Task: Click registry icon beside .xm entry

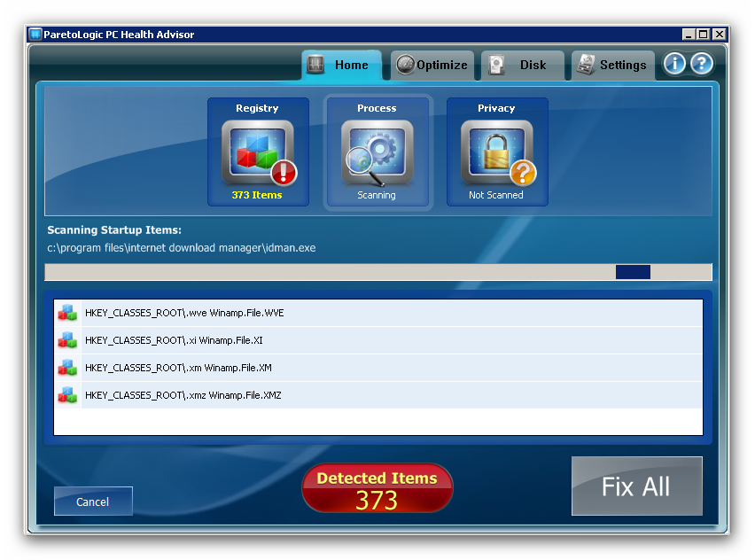Action: tap(67, 368)
